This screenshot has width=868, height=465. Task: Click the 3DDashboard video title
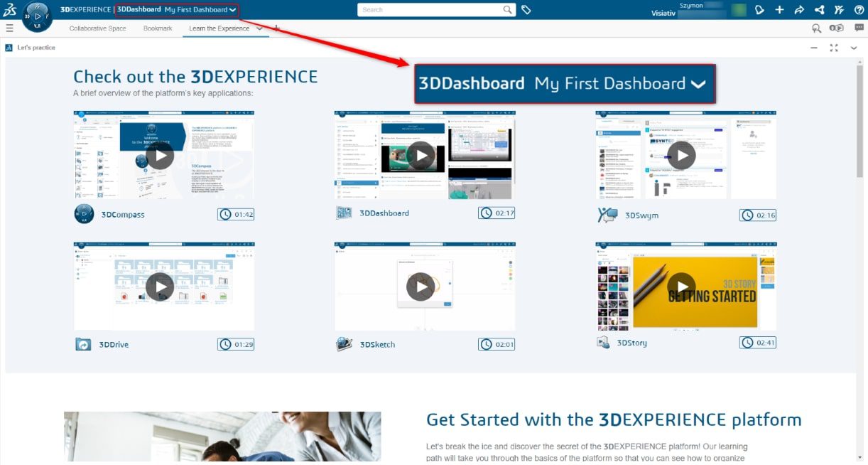[x=384, y=213]
